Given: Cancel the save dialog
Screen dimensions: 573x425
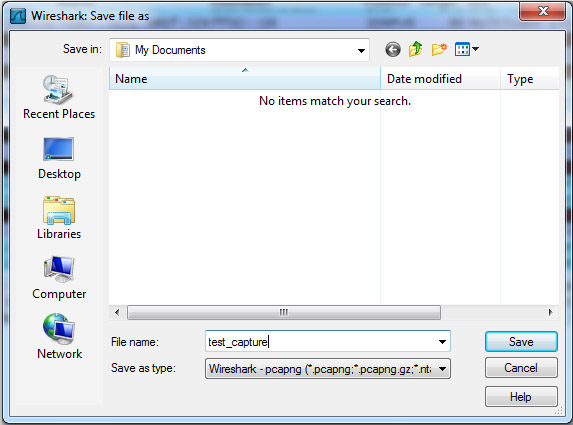Looking at the screenshot, I should [x=521, y=368].
